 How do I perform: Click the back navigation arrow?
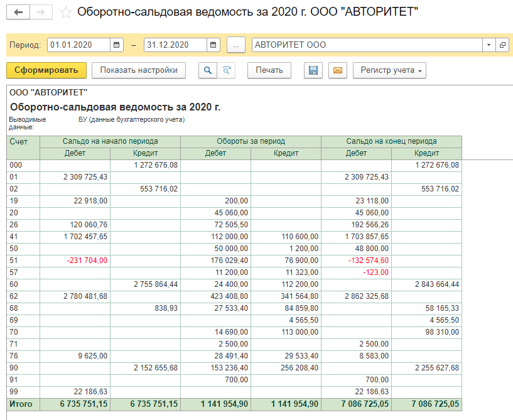[x=18, y=13]
